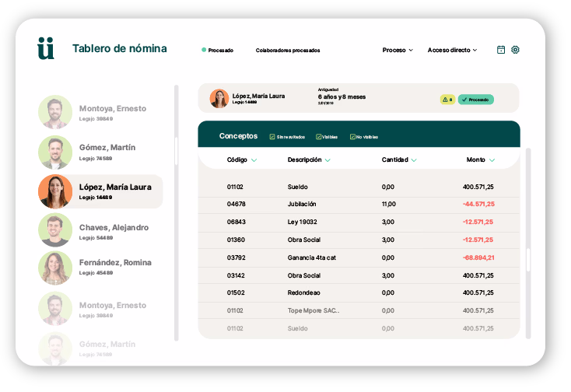Open the Monto column sort chevron
571x392 pixels.
pyautogui.click(x=492, y=160)
